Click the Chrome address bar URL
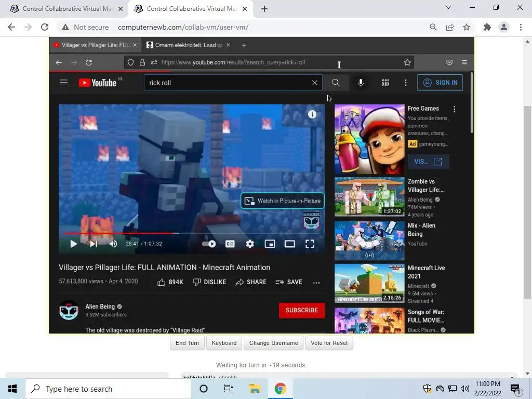Image resolution: width=532 pixels, height=399 pixels. (x=183, y=27)
